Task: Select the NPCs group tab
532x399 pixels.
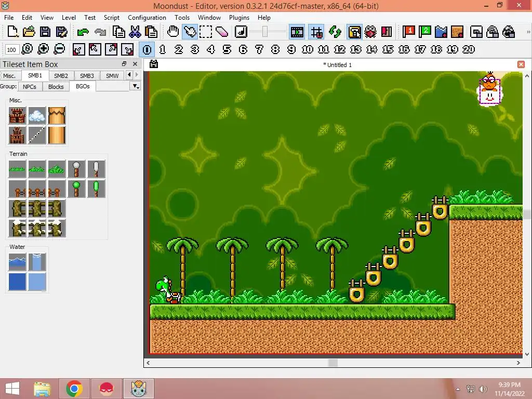Action: point(30,87)
